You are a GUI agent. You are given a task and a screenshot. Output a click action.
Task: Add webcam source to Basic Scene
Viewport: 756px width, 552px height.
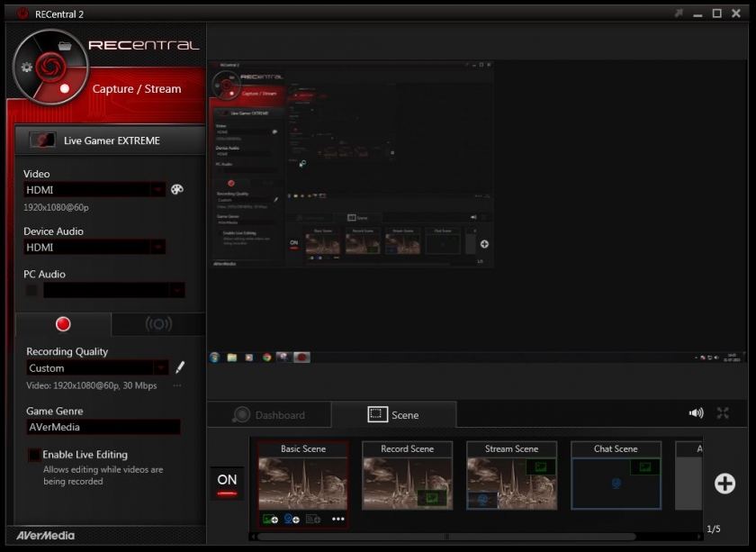[x=292, y=520]
